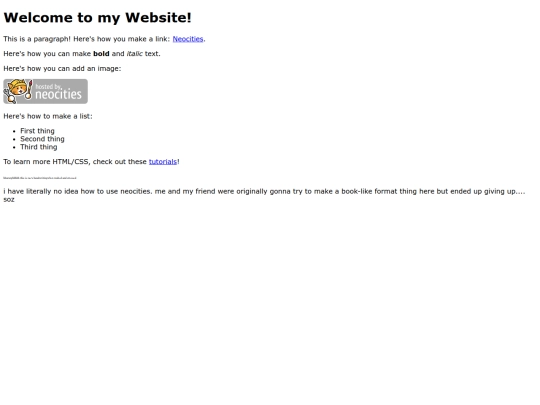This screenshot has width=540, height=405.
Task: Click the bullet before Third thing
Action: coord(14,147)
